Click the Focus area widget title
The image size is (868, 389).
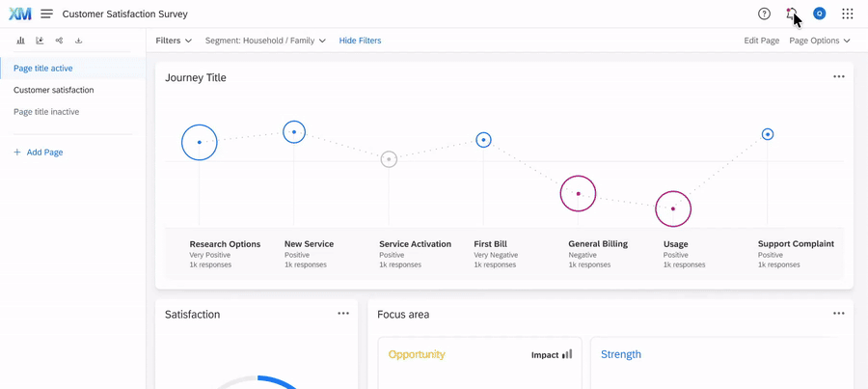[403, 315]
